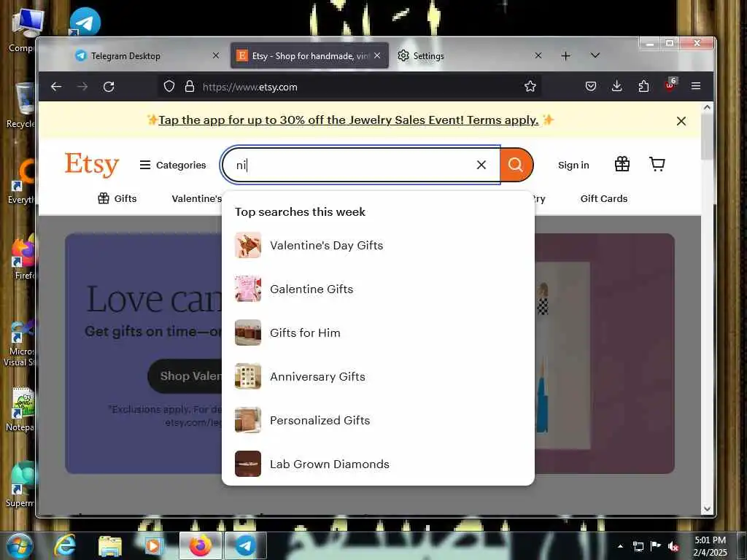Switch to Telegram in the taskbar
This screenshot has height=560, width=747.
(x=245, y=546)
